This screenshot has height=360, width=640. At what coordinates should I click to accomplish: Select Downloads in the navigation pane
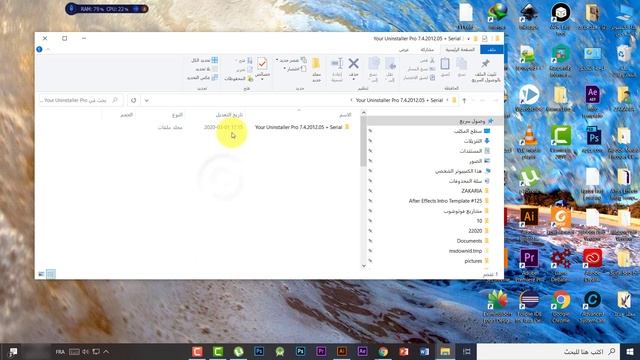point(476,141)
